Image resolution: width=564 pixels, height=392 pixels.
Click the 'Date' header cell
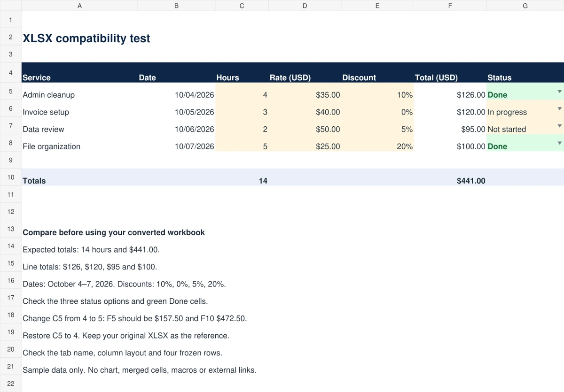pos(176,73)
